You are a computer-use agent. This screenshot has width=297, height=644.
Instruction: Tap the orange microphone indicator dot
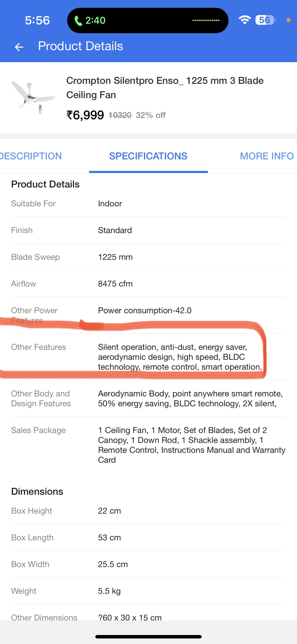coord(288,20)
